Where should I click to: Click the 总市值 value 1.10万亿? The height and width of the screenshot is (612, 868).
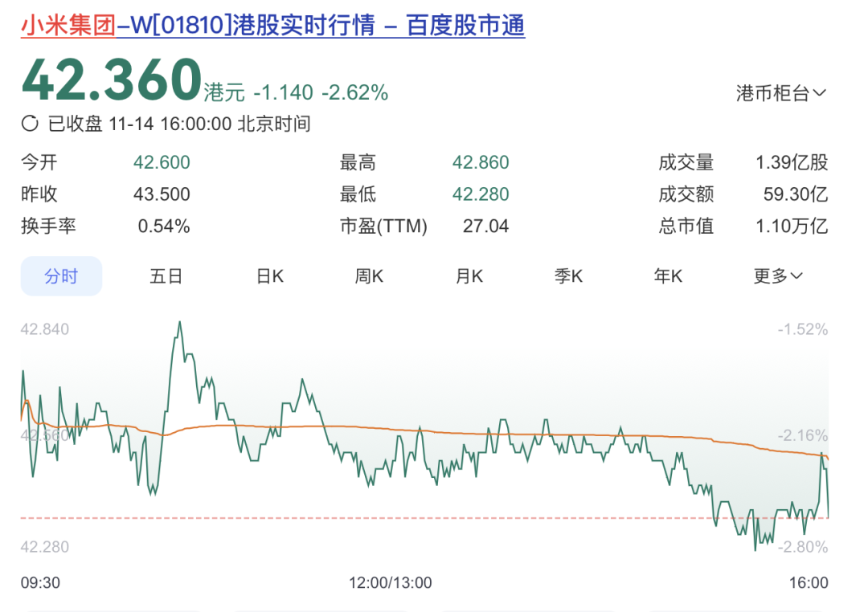(x=792, y=226)
